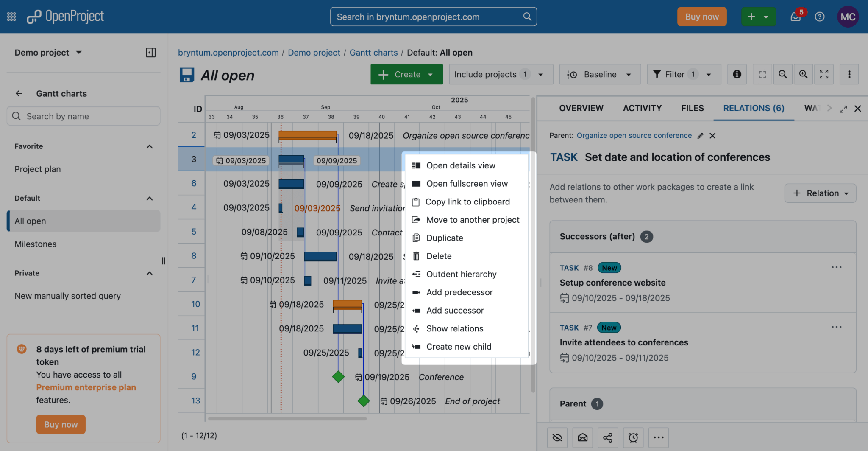Open the Organize open source conference parent link
Image resolution: width=868 pixels, height=451 pixels.
pyautogui.click(x=634, y=136)
